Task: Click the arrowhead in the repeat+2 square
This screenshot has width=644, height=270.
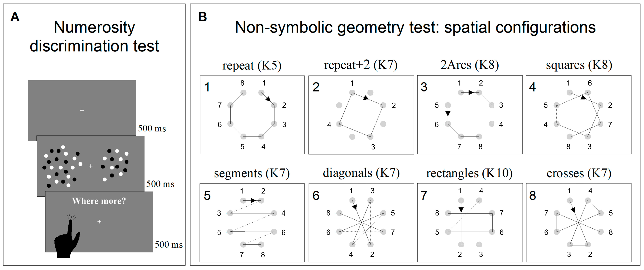Action: 366,98
